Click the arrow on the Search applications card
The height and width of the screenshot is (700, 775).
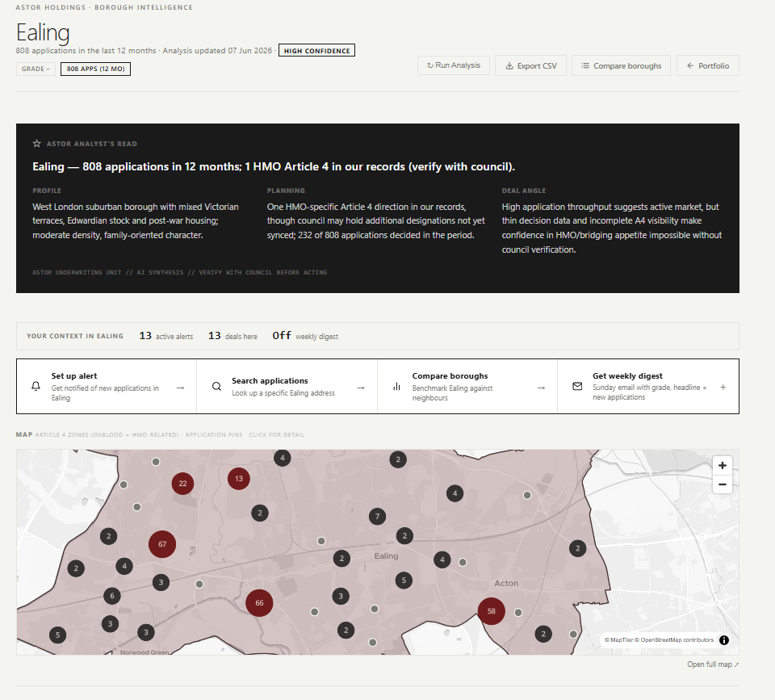pyautogui.click(x=361, y=388)
